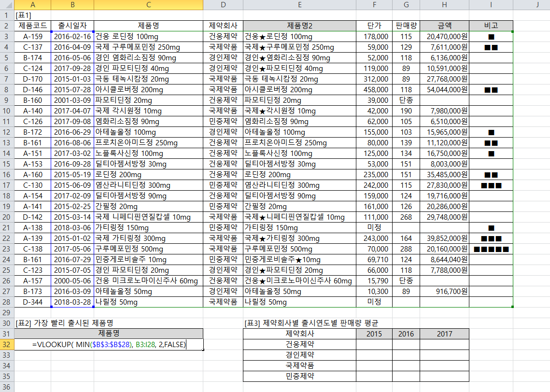Click the formula being edited in cell C32
The height and width of the screenshot is (392, 550).
(x=109, y=344)
